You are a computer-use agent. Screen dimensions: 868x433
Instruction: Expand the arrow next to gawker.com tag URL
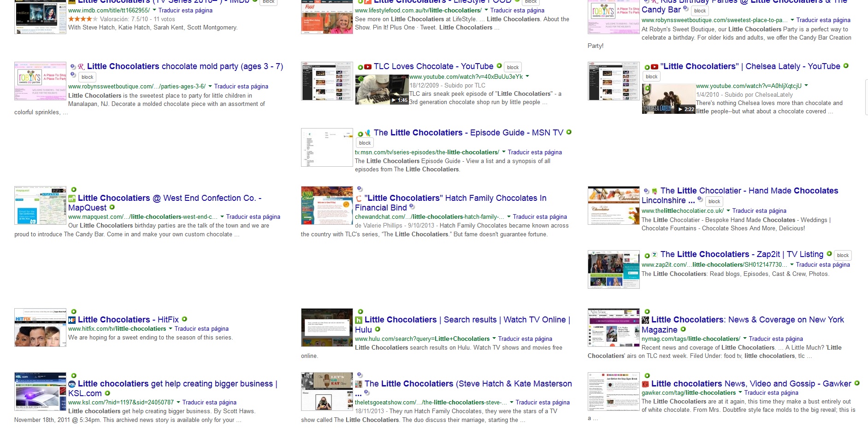pyautogui.click(x=740, y=392)
